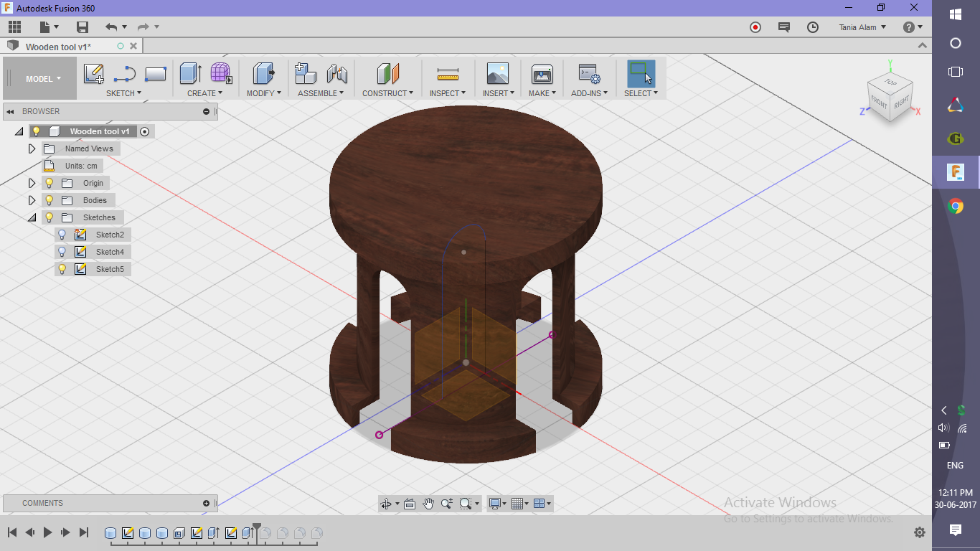The width and height of the screenshot is (980, 551).
Task: Undo the last action
Action: tap(111, 27)
